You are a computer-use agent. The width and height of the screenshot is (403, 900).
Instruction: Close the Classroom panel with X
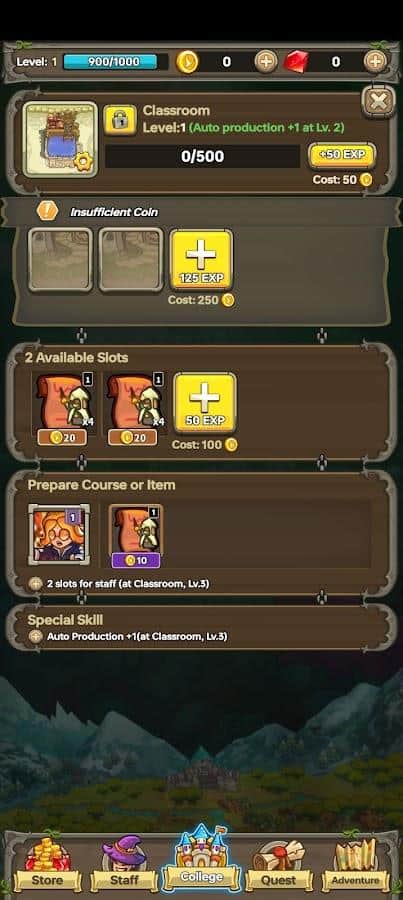(x=379, y=102)
